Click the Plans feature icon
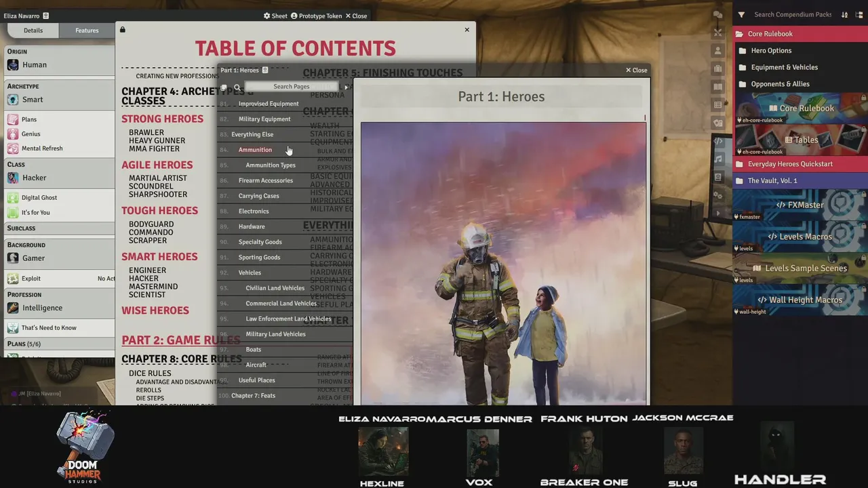 13,119
